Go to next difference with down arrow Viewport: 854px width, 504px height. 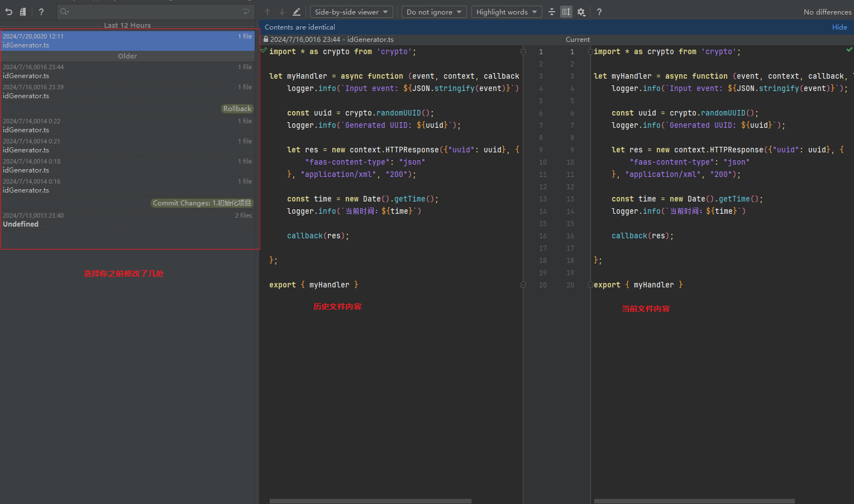[282, 12]
